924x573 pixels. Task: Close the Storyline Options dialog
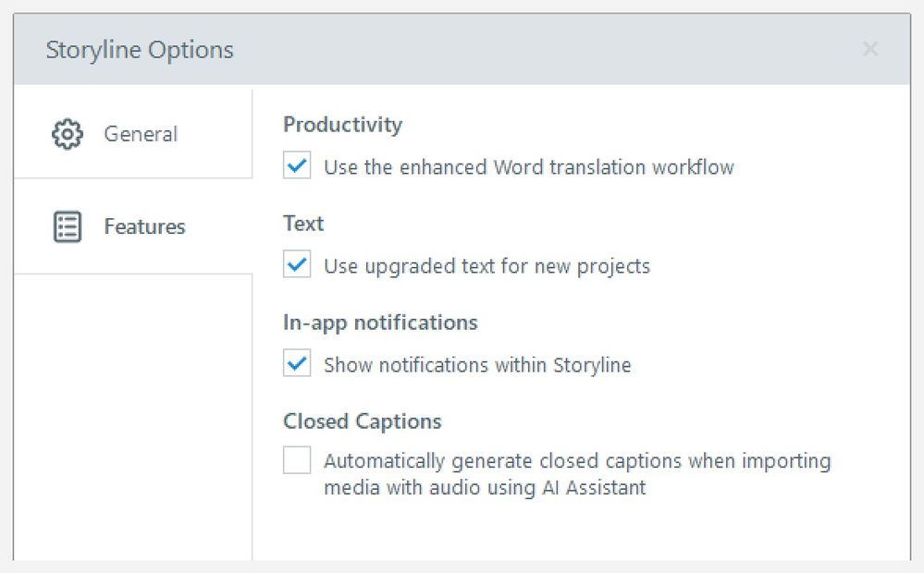tap(869, 49)
